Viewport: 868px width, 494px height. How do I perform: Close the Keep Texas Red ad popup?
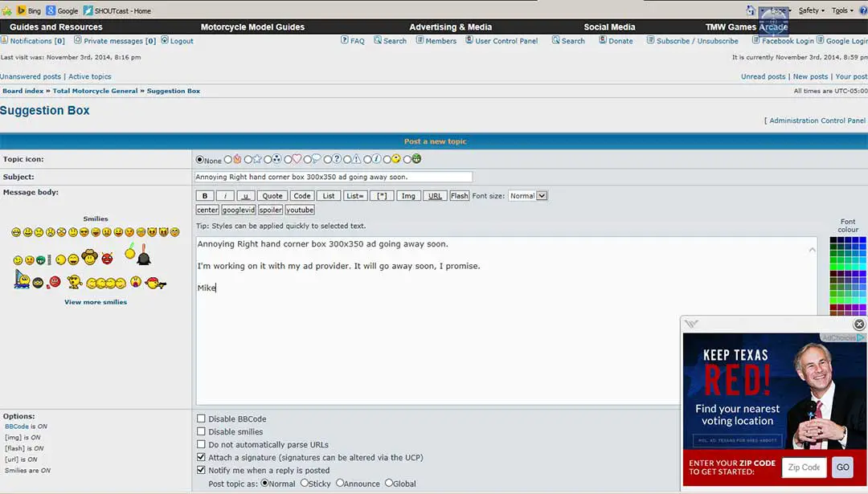[859, 325]
